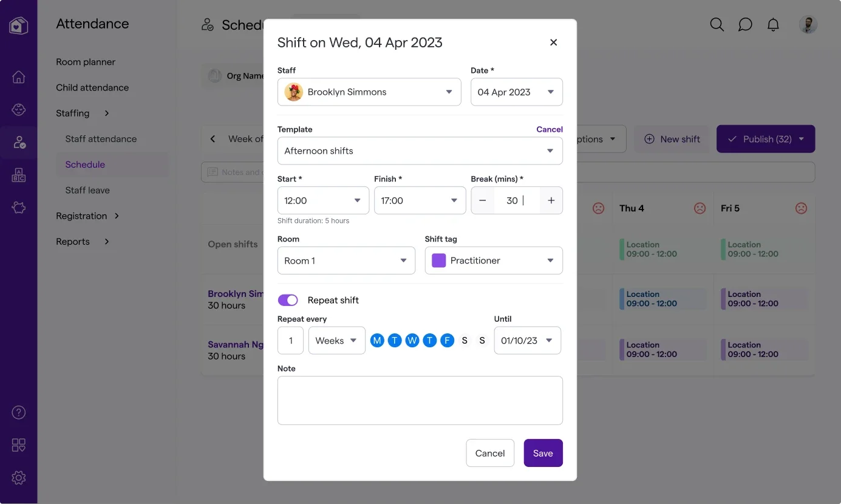The image size is (841, 504).
Task: Change the Weeks repeat interval dropdown
Action: (x=336, y=340)
